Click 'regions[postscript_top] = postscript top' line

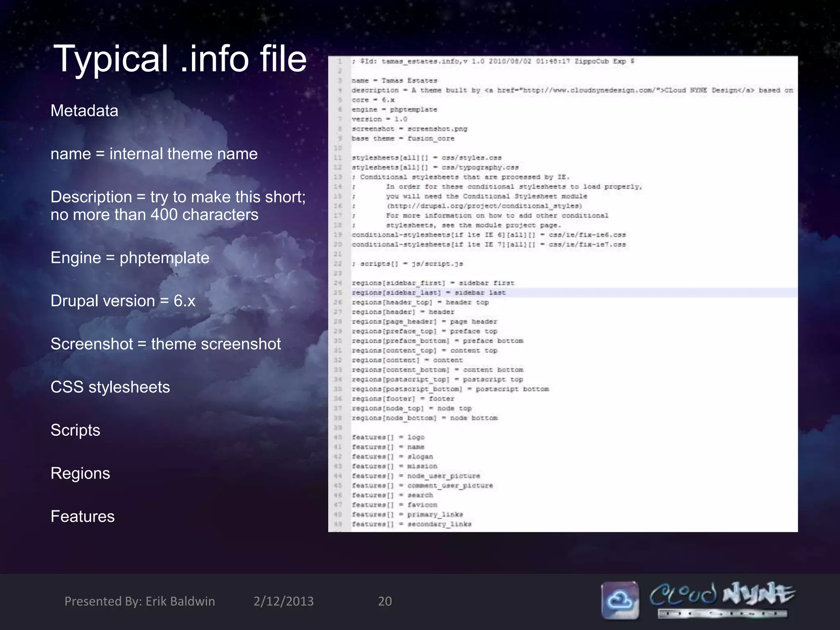coord(437,379)
